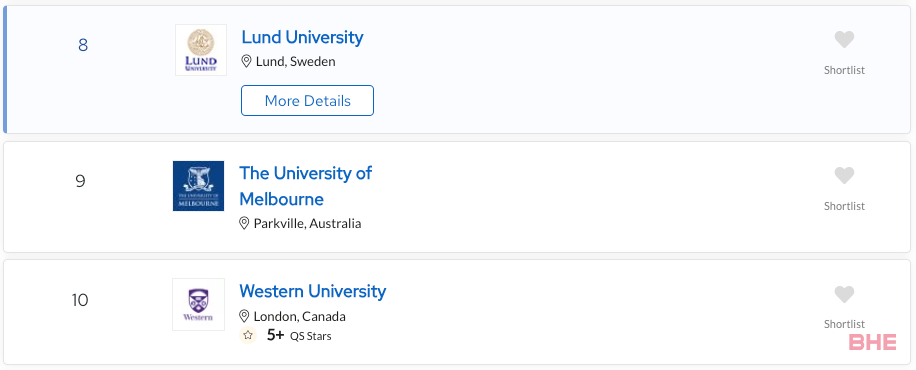Screen dimensions: 916x370
Task: Click the Lund University logo
Action: pos(201,50)
